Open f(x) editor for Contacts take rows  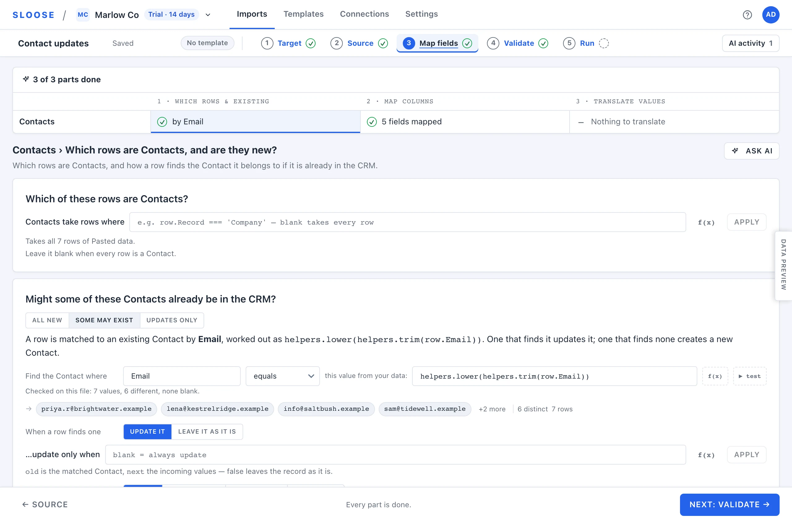706,222
